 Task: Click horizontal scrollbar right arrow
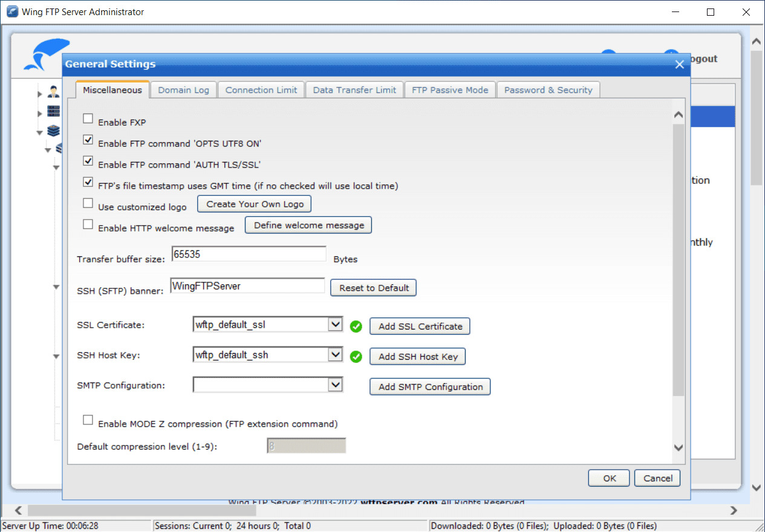tap(735, 510)
